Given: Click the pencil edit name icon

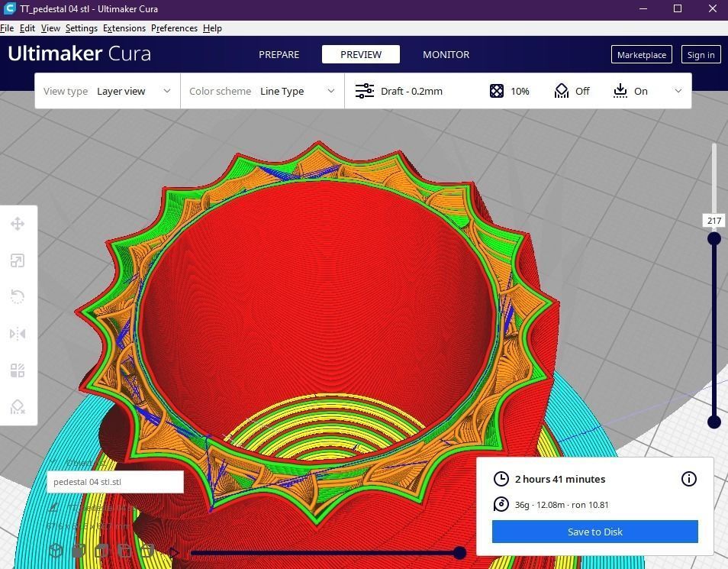Looking at the screenshot, I should click(54, 507).
